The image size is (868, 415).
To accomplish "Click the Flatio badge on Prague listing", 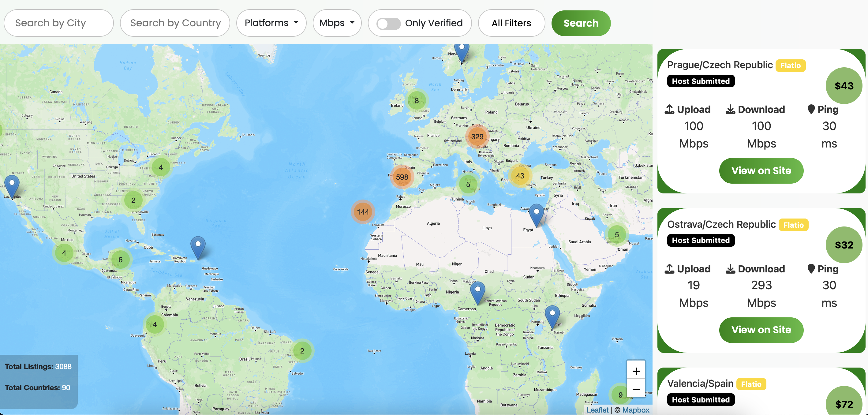I will tap(790, 66).
